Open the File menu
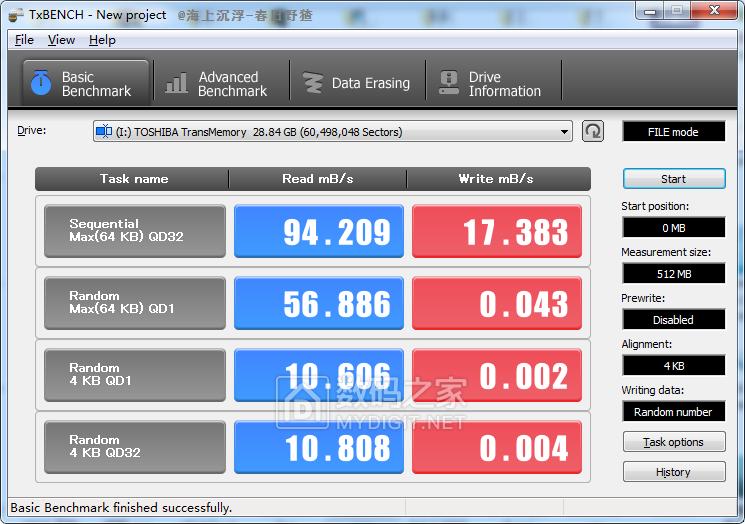Screen dimensions: 745x524 [x=25, y=40]
